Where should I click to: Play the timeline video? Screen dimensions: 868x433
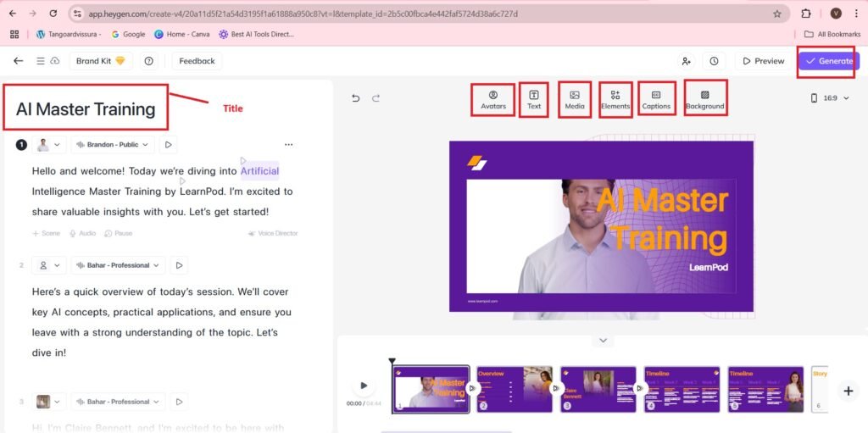pyautogui.click(x=364, y=386)
